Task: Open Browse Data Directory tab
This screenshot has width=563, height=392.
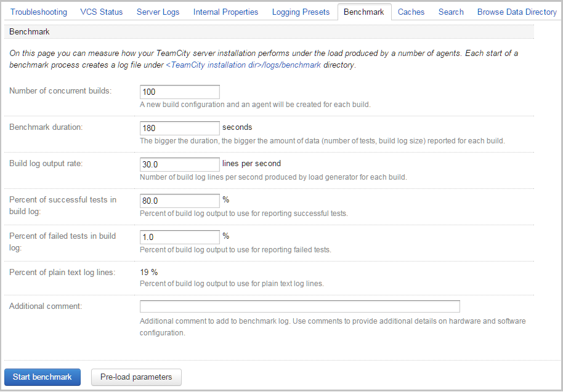Action: [517, 12]
